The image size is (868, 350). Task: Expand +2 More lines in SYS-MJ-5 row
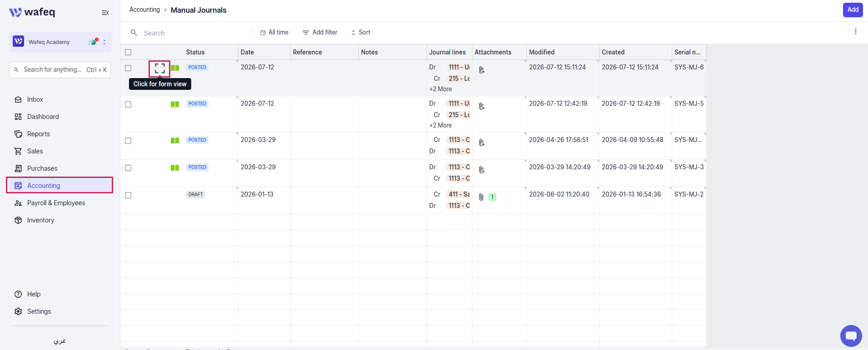pyautogui.click(x=441, y=125)
